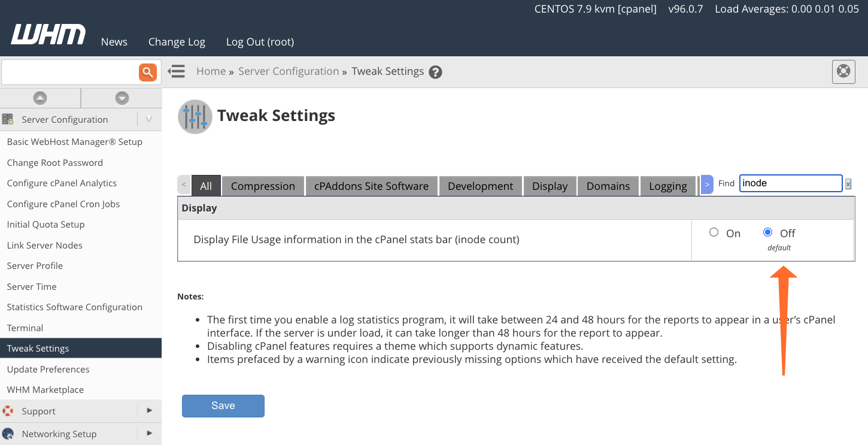Image resolution: width=868 pixels, height=445 pixels.
Task: Switch to the Compression tab
Action: 263,186
